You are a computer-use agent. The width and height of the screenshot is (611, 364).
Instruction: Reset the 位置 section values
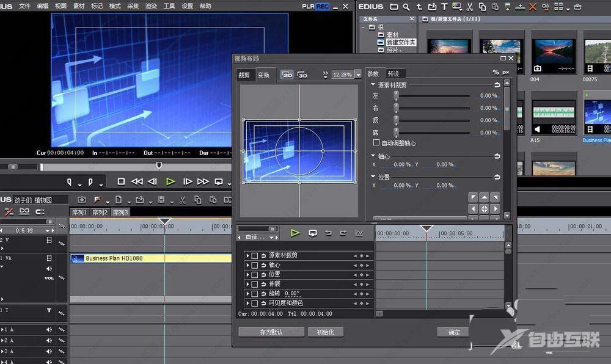pos(497,177)
